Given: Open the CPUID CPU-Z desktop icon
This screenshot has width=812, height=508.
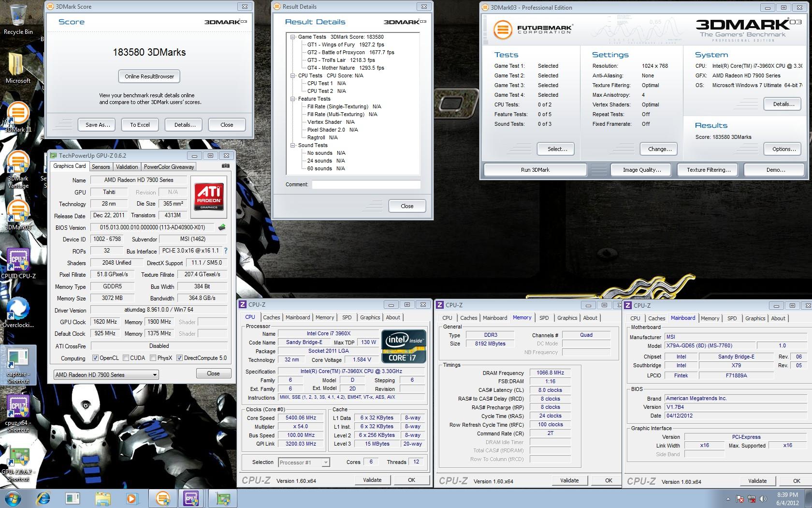Looking at the screenshot, I should point(18,264).
